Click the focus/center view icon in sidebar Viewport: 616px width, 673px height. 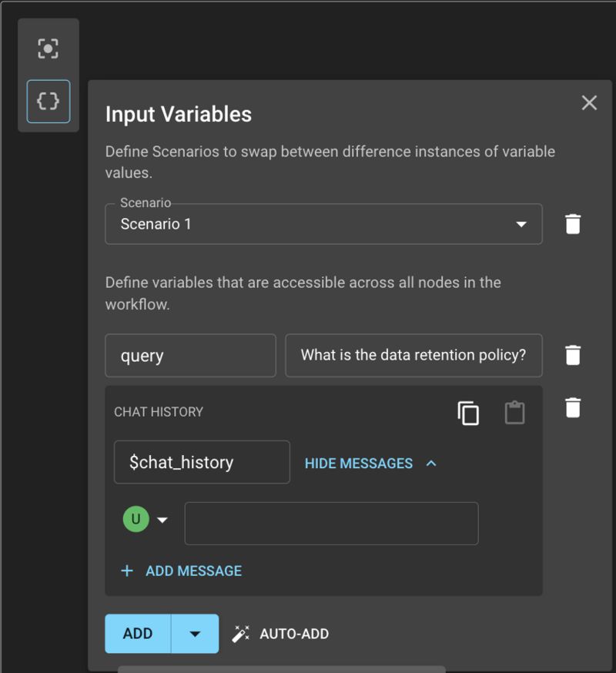tap(48, 49)
